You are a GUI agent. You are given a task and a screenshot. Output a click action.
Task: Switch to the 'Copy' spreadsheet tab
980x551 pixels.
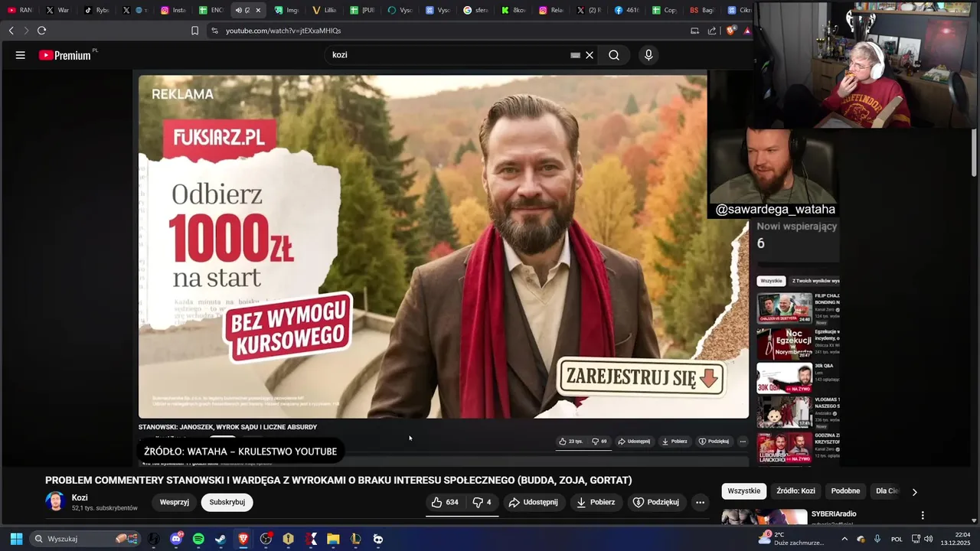point(664,11)
